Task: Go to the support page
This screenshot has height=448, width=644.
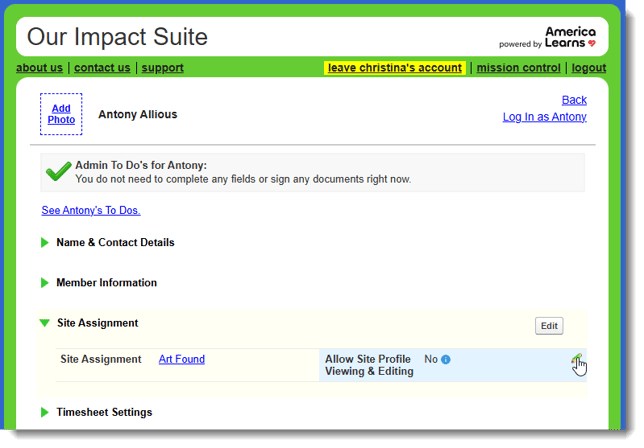Action: tap(162, 68)
